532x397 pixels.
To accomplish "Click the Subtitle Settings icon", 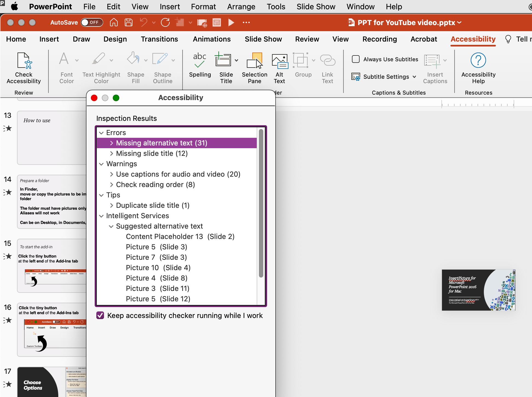I will tap(356, 77).
